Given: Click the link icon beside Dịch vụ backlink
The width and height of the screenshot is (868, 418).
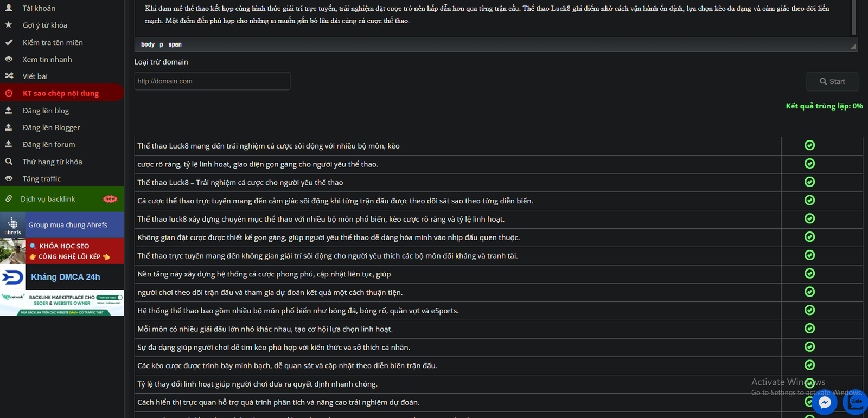Looking at the screenshot, I should point(9,199).
